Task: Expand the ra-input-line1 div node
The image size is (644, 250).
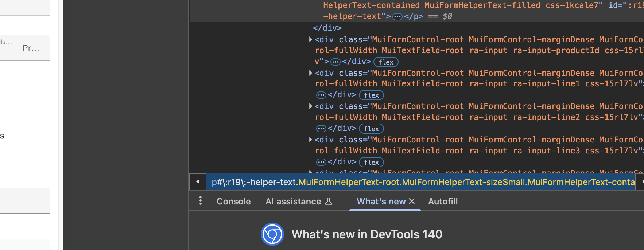Action: [x=310, y=73]
